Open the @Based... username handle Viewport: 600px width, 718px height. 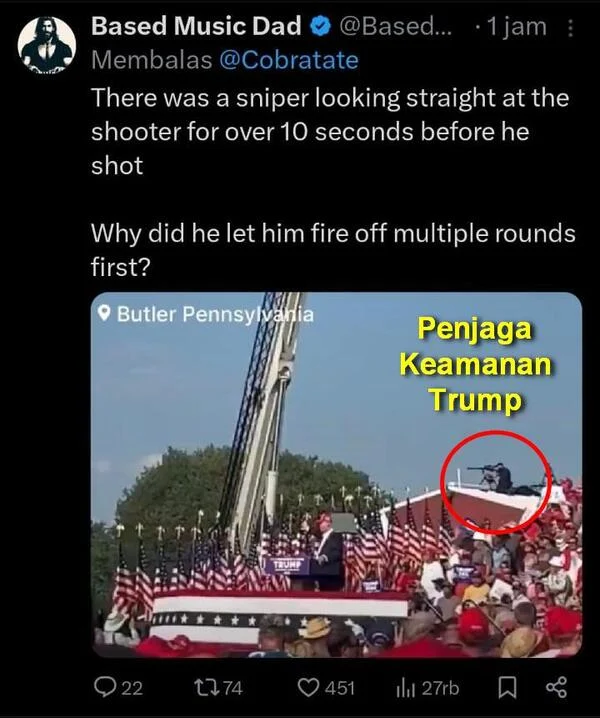(x=396, y=27)
